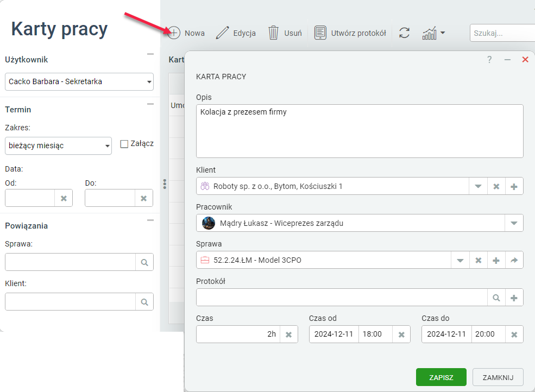Click the Sprawa filter field
The height and width of the screenshot is (392, 535).
click(70, 262)
